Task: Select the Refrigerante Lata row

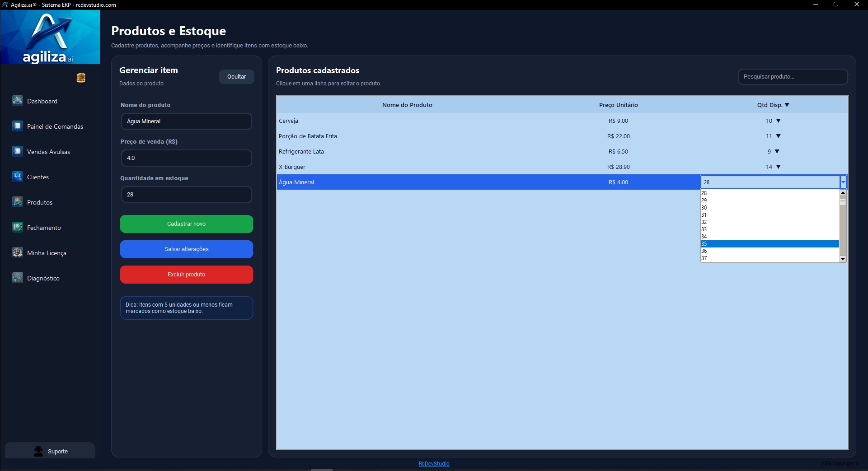Action: click(562, 151)
